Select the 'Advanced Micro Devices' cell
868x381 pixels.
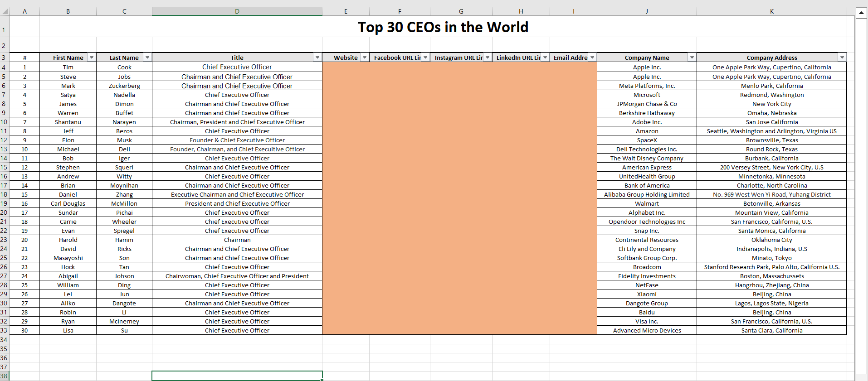647,330
